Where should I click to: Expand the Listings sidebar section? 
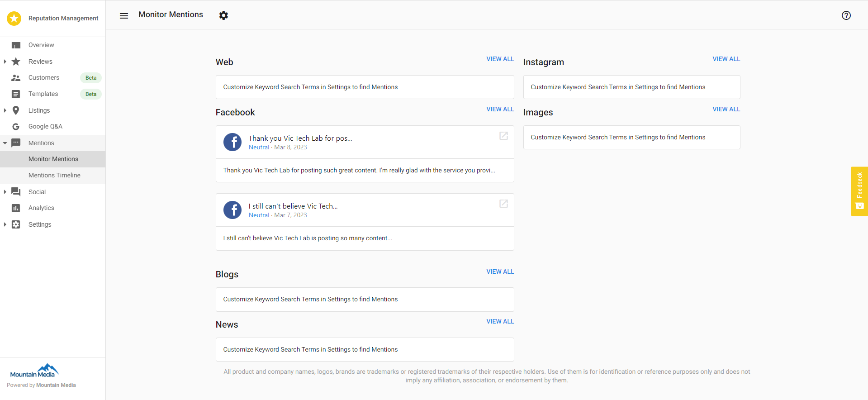point(5,110)
